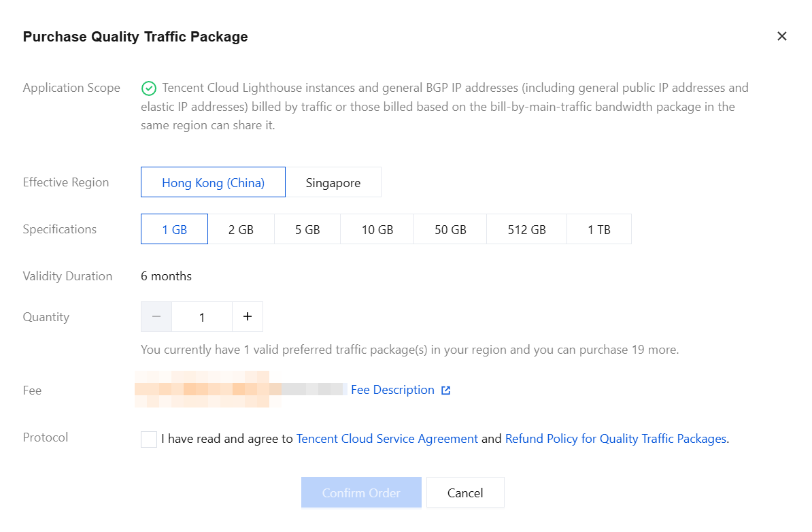
Task: Select the 1 GB specification
Action: tap(175, 229)
